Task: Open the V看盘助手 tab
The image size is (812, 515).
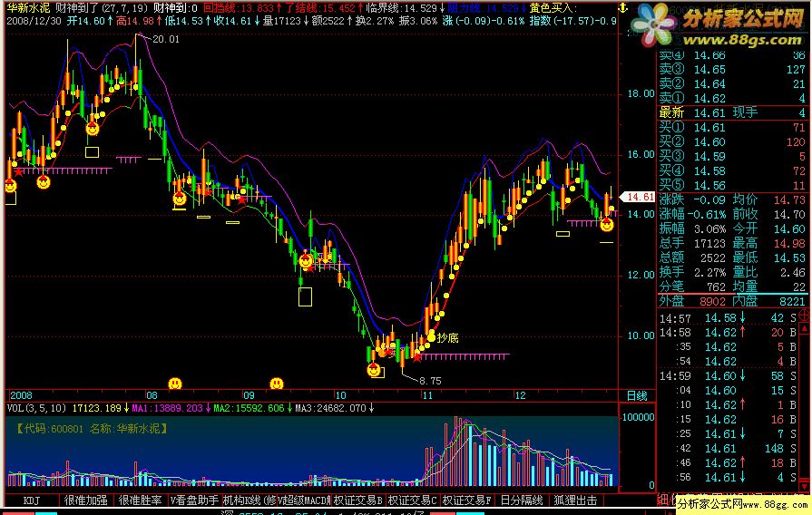Action: tap(195, 500)
